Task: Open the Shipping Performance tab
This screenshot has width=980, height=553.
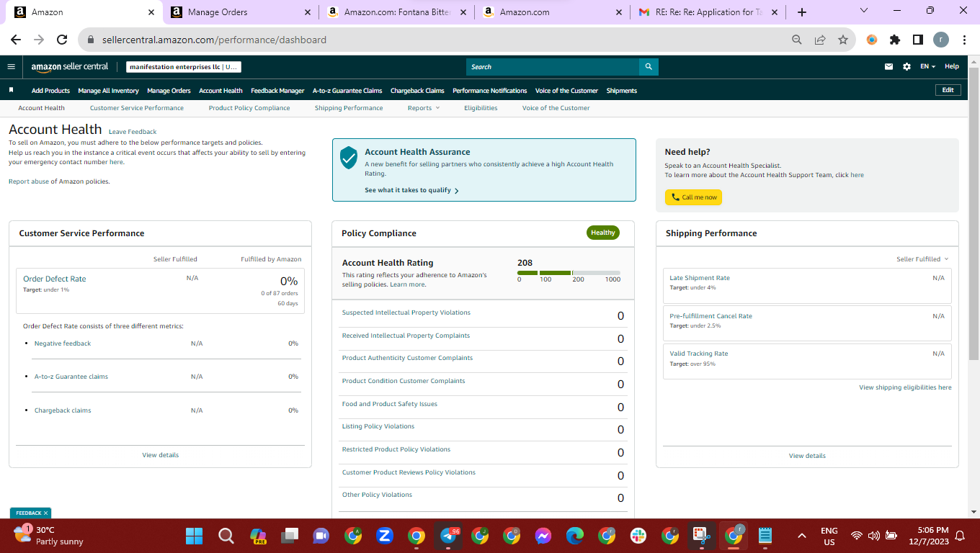Action: [349, 108]
